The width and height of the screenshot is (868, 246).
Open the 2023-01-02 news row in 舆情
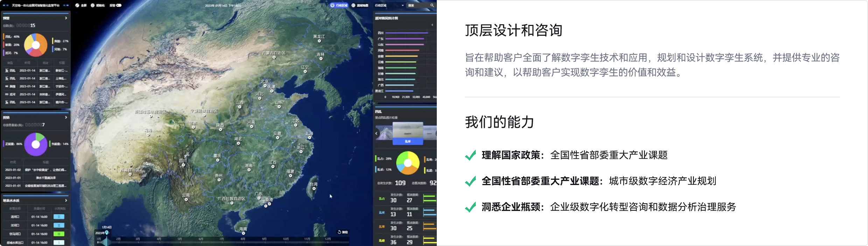(36, 170)
